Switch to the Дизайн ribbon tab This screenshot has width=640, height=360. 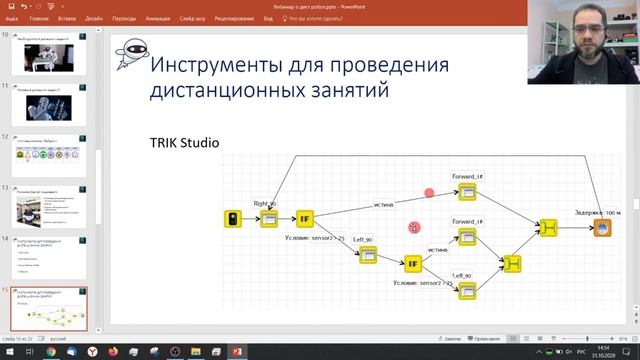tap(94, 19)
